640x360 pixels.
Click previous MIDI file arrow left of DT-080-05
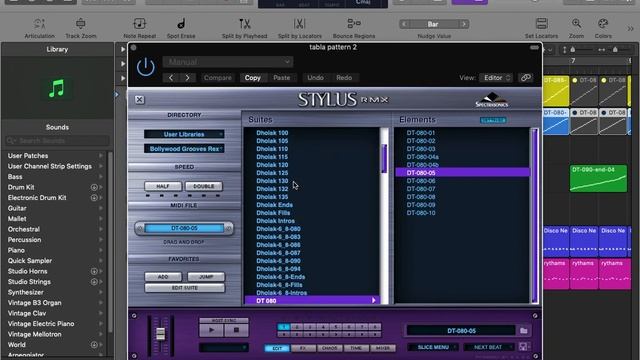[139, 228]
